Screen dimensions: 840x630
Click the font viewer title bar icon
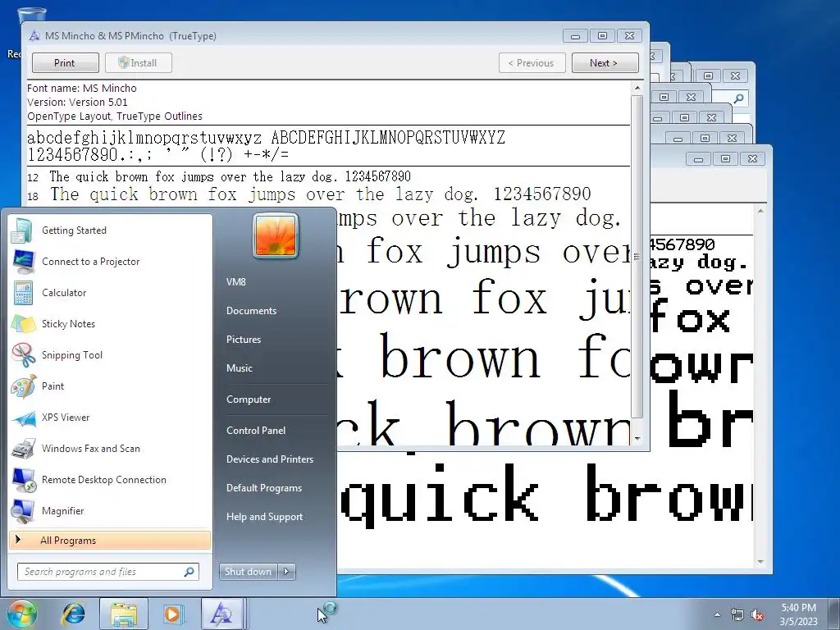coord(34,36)
